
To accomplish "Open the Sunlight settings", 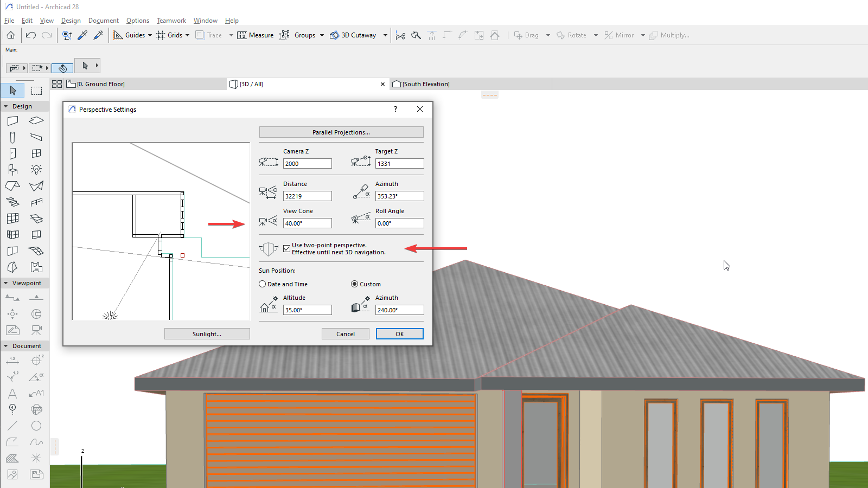I will coord(207,333).
